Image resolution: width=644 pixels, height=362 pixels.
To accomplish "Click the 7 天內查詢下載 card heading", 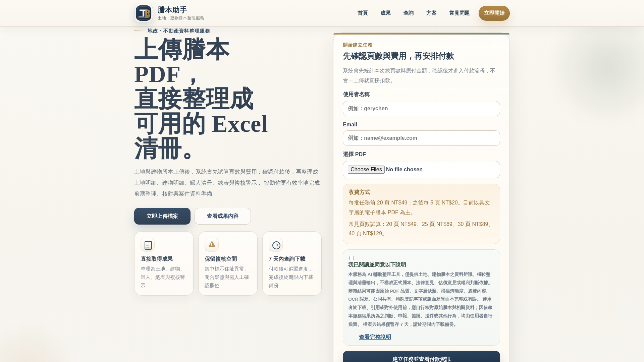I will pos(287,259).
